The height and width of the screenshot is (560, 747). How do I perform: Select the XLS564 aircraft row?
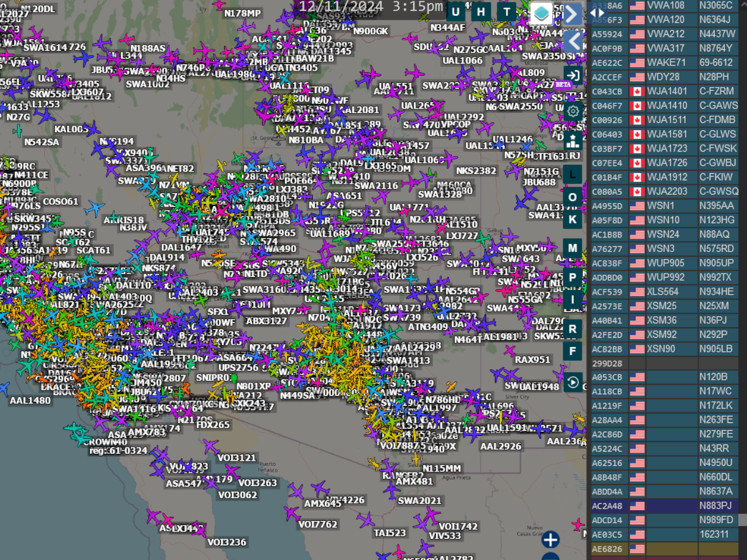pyautogui.click(x=664, y=291)
